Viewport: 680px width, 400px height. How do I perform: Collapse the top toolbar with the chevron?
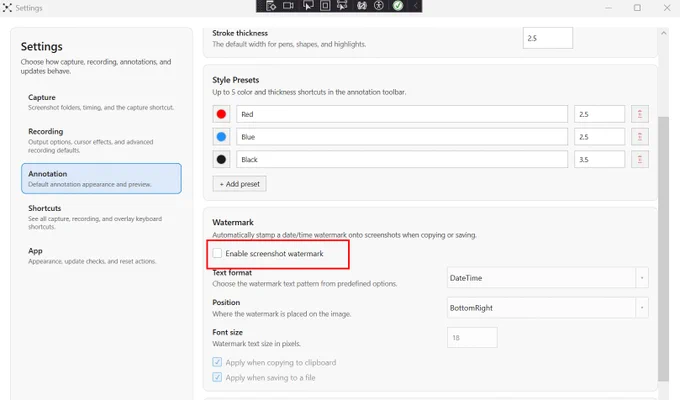click(415, 6)
